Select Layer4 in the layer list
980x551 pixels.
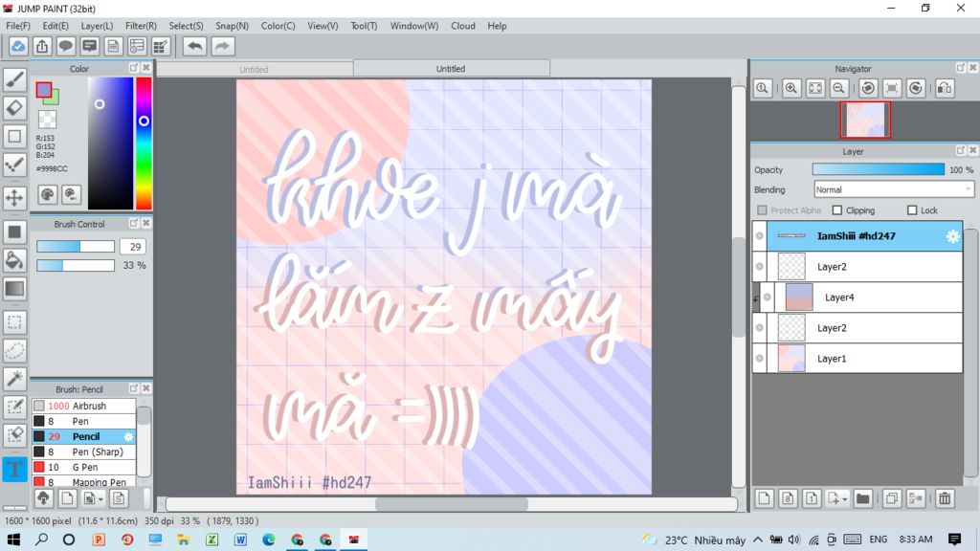point(862,298)
